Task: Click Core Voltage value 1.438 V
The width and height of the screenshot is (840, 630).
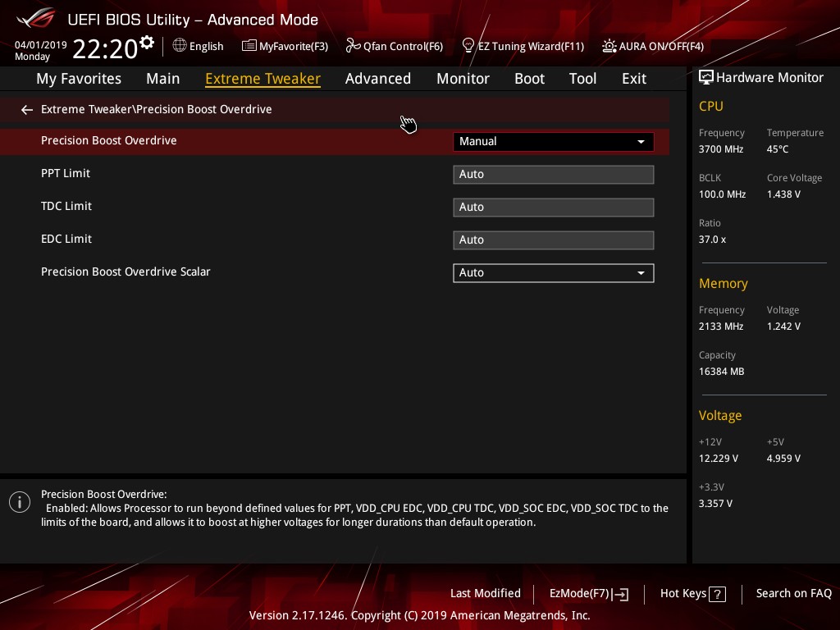Action: point(783,194)
